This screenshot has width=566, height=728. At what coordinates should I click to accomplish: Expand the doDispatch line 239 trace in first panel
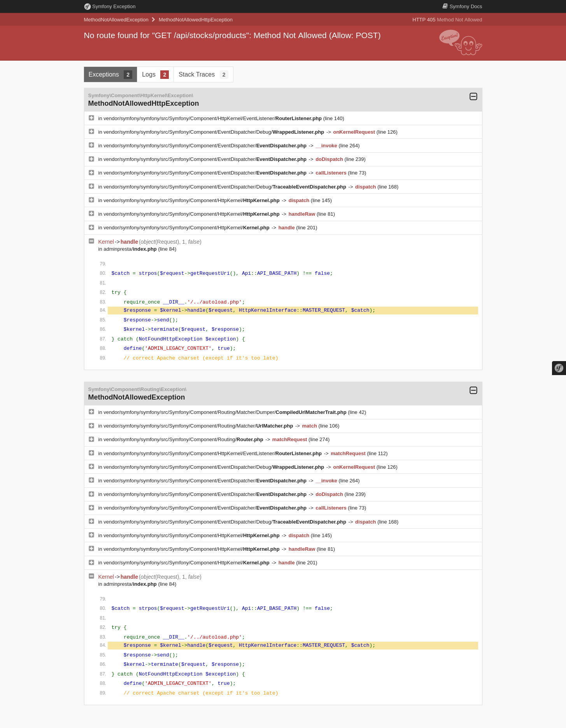tap(91, 159)
